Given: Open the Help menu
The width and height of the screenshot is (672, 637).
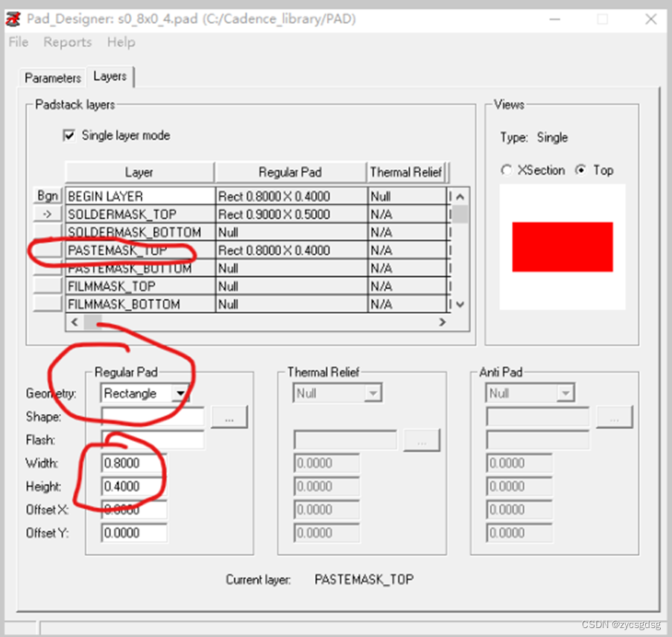Looking at the screenshot, I should tap(121, 42).
